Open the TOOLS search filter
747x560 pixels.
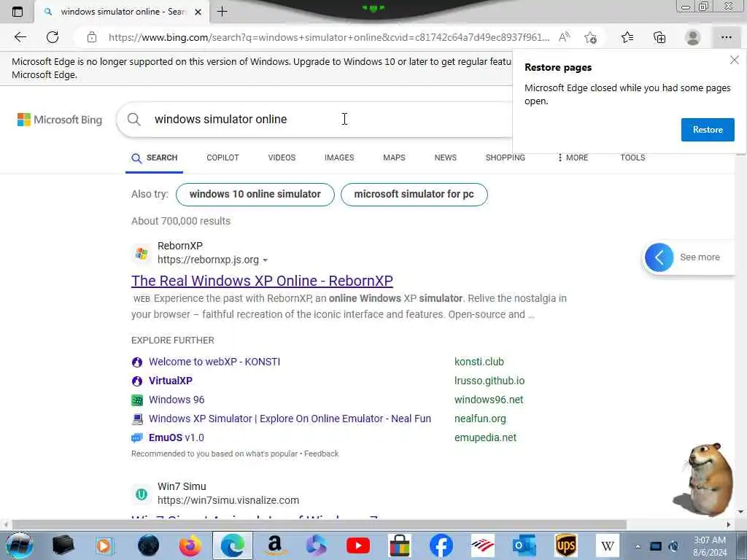(632, 157)
